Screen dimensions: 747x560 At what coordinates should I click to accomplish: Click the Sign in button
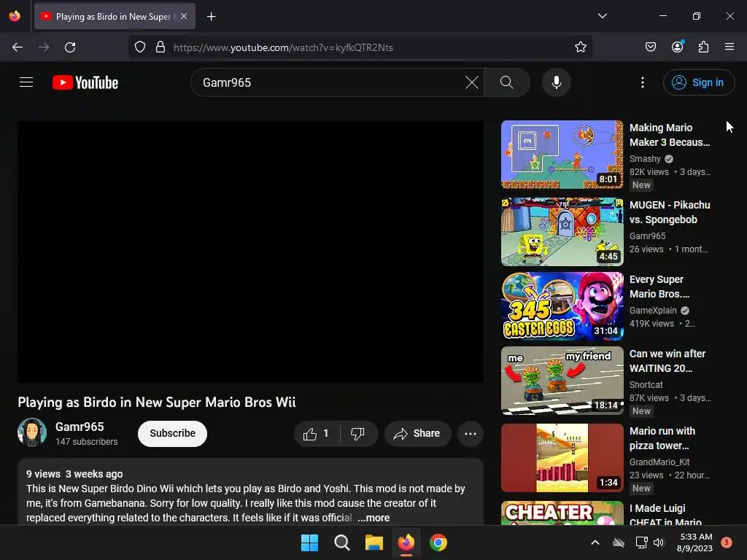point(699,82)
